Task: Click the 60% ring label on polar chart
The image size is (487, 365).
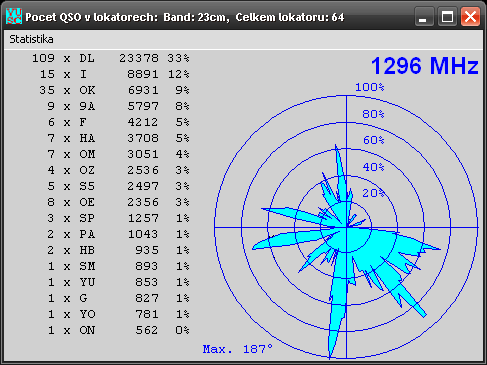Action: [x=373, y=140]
